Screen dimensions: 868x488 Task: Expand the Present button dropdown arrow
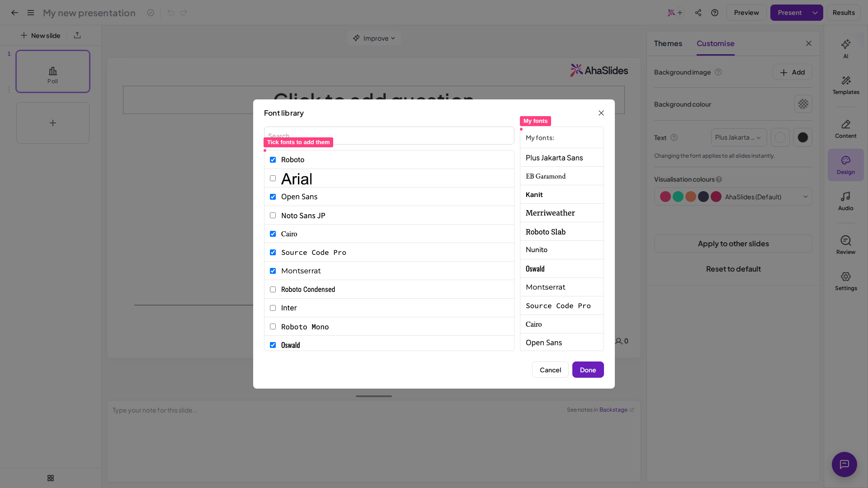[815, 13]
